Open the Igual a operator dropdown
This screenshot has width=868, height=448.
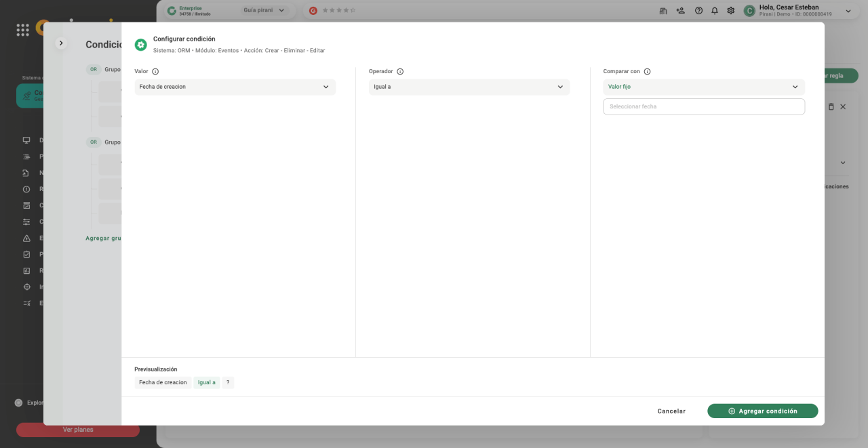469,87
